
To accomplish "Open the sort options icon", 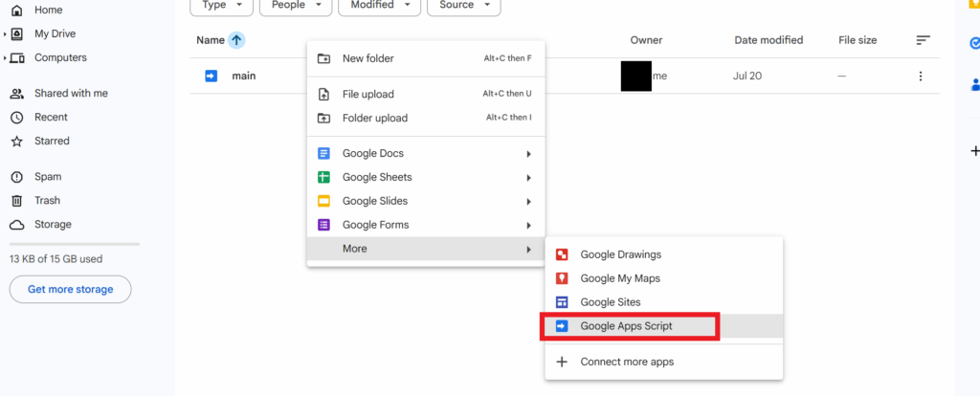I will click(x=924, y=40).
